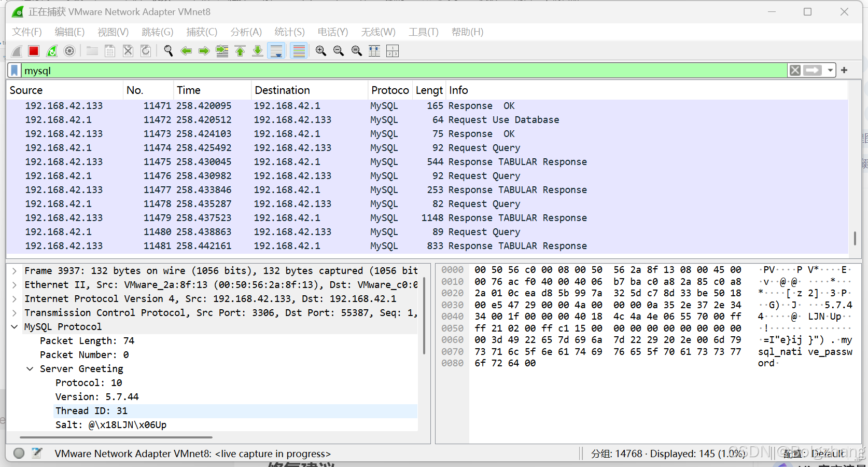Restart the current capture

pyautogui.click(x=52, y=51)
